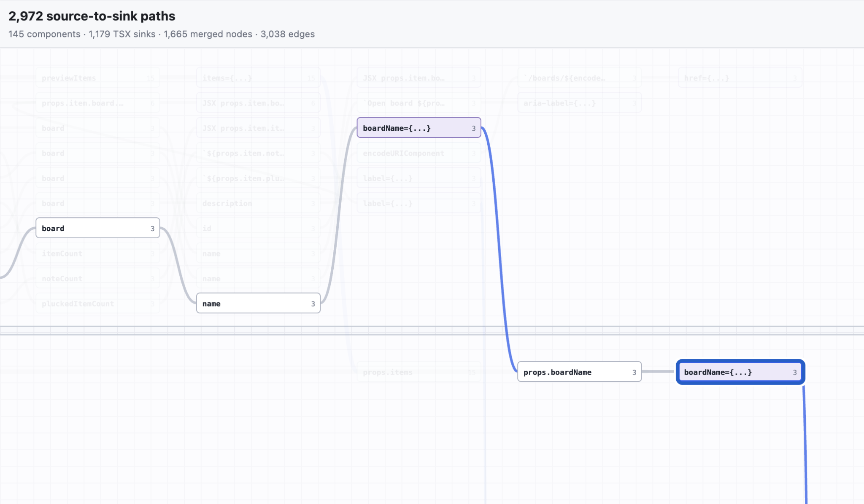Click the "145 components" stats line
This screenshot has width=864, height=504.
pyautogui.click(x=162, y=34)
